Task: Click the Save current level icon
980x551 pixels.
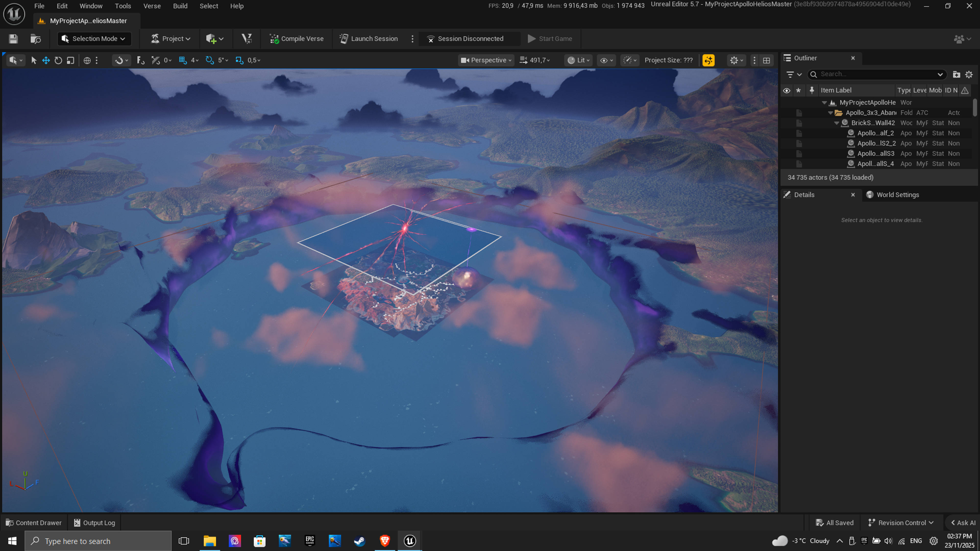Action: pos(13,39)
